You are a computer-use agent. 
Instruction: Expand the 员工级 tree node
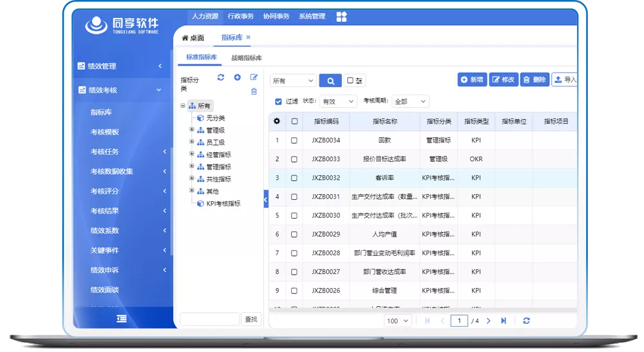191,142
